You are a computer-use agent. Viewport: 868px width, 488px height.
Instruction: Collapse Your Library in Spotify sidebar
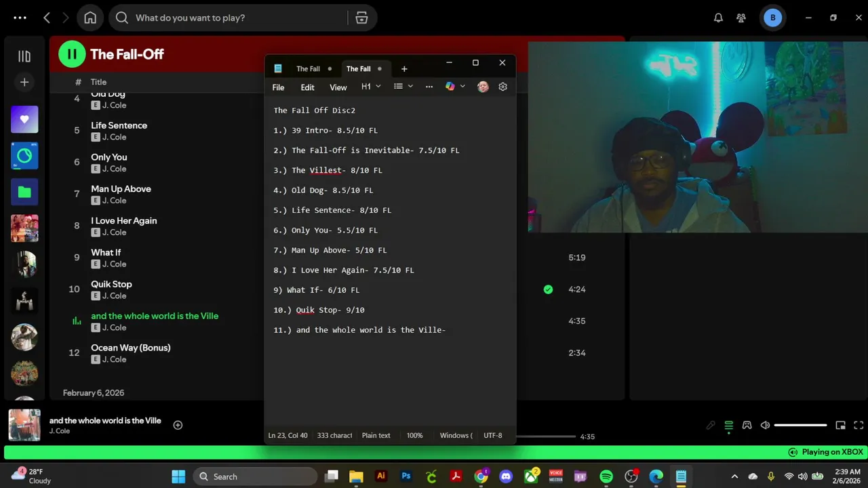click(x=24, y=56)
